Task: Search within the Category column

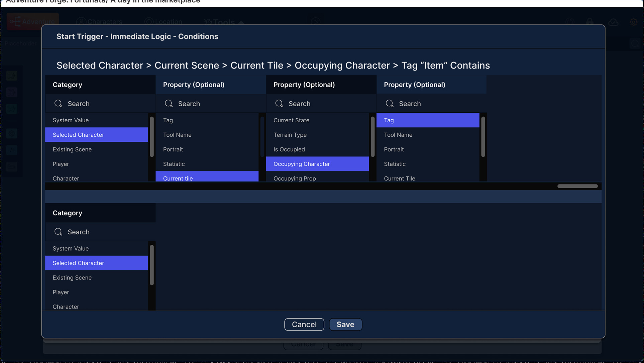Action: (100, 104)
